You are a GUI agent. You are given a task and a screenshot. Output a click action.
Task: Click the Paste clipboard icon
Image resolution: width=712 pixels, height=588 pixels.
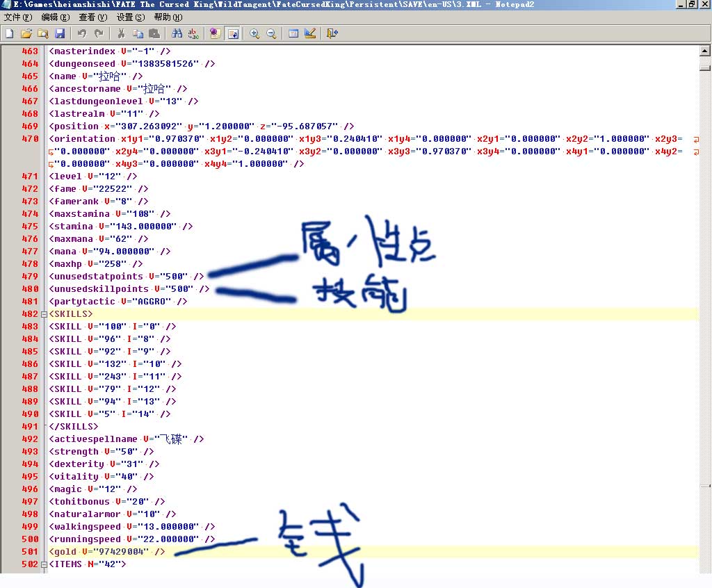pos(154,33)
